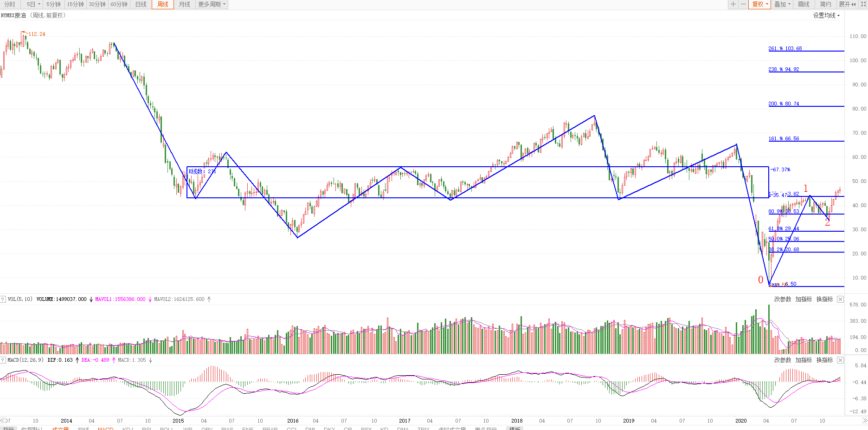Open the 5日 period dropdown
Screen dimensions: 868x430
coord(33,4)
